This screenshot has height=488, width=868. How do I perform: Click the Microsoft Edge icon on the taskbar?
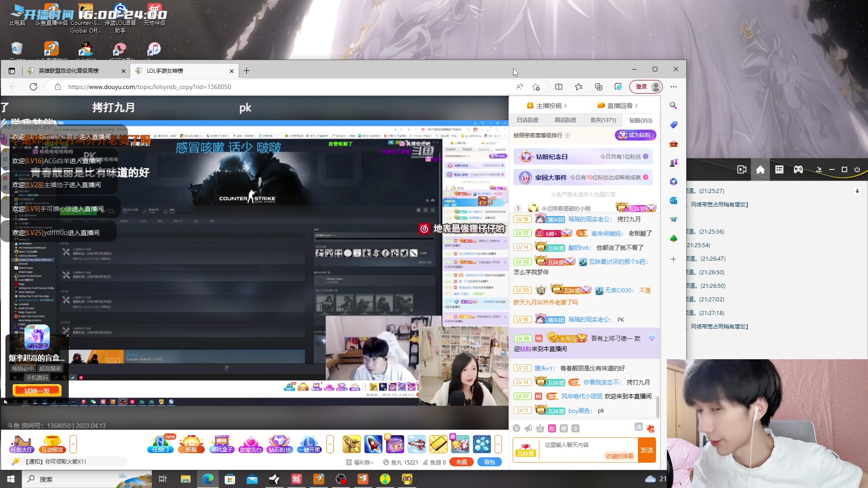(x=208, y=479)
